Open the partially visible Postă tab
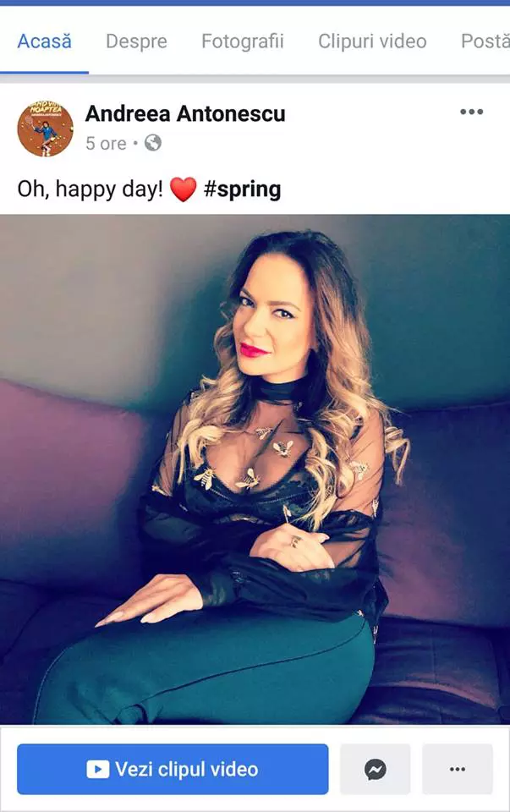 tap(485, 41)
